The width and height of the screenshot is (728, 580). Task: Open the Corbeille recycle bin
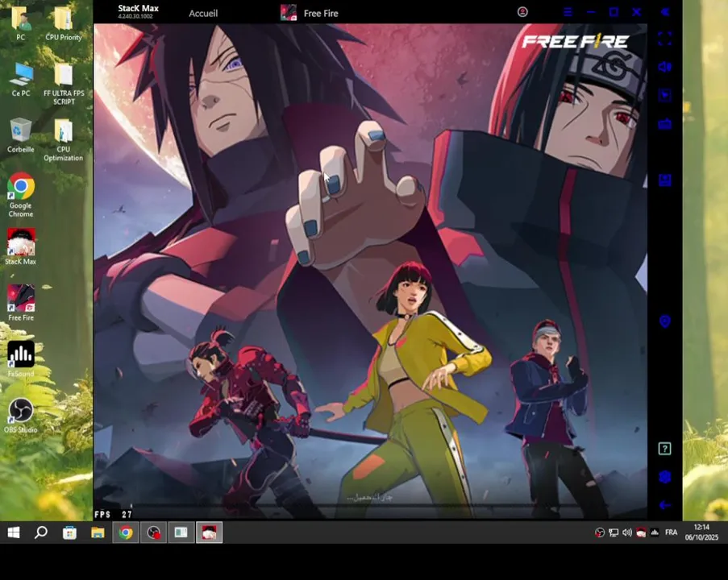20,135
